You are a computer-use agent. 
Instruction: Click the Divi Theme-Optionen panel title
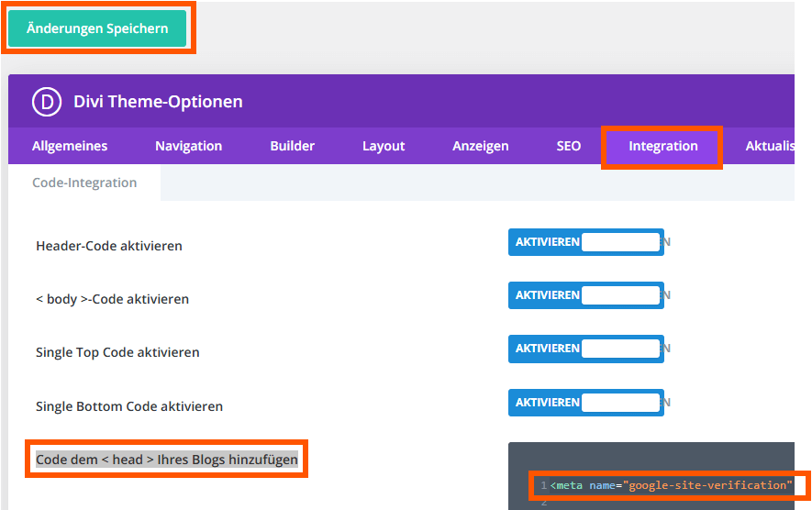tap(158, 101)
